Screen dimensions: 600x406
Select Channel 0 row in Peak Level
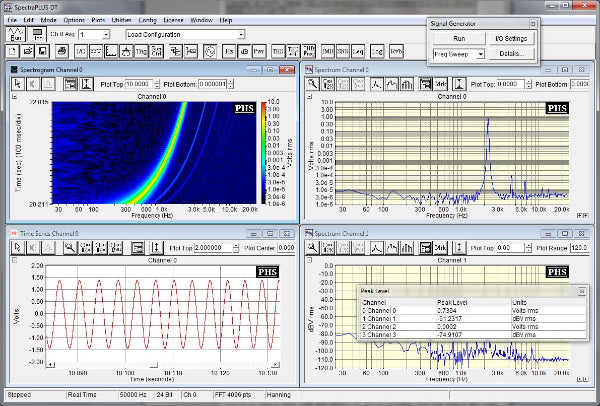click(x=472, y=311)
